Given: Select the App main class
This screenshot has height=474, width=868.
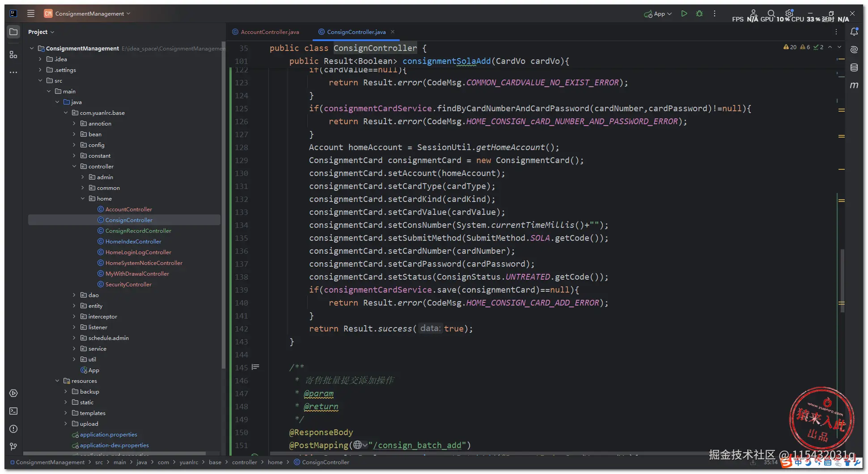Looking at the screenshot, I should (90, 370).
